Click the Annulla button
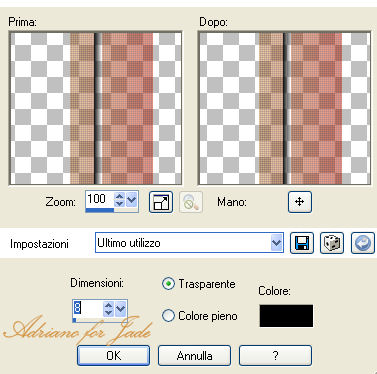Image resolution: width=377 pixels, height=374 pixels. [x=194, y=356]
